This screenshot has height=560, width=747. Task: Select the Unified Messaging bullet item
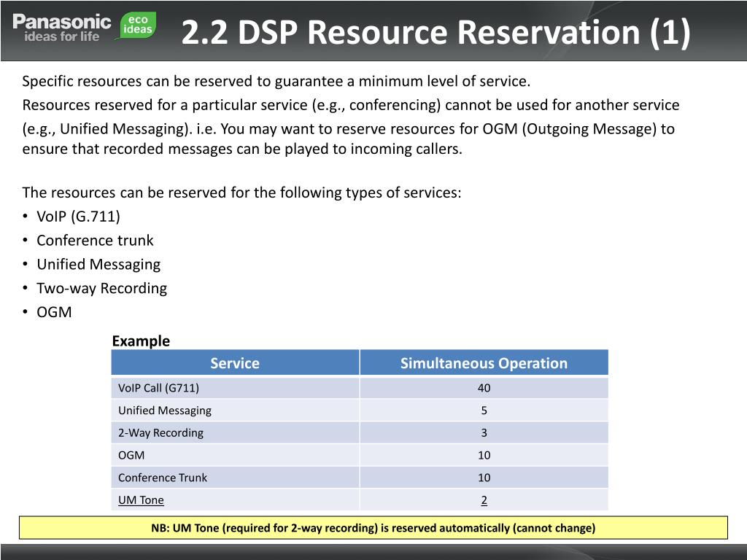(x=98, y=264)
